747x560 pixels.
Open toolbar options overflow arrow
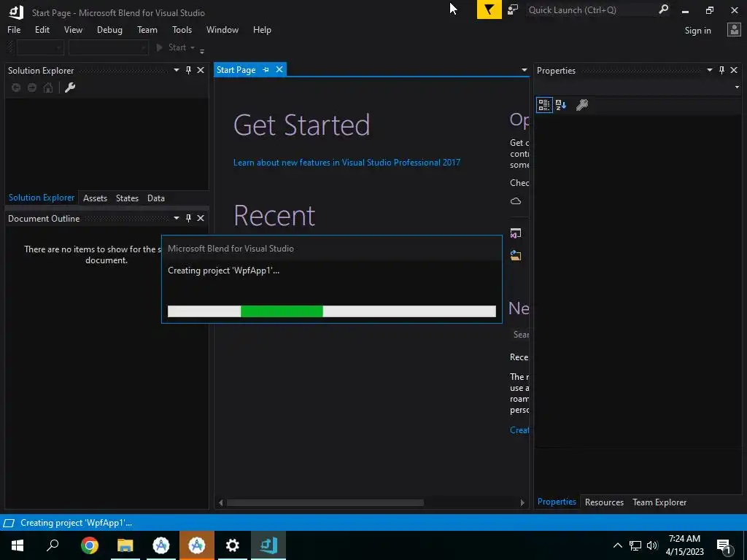point(202,50)
